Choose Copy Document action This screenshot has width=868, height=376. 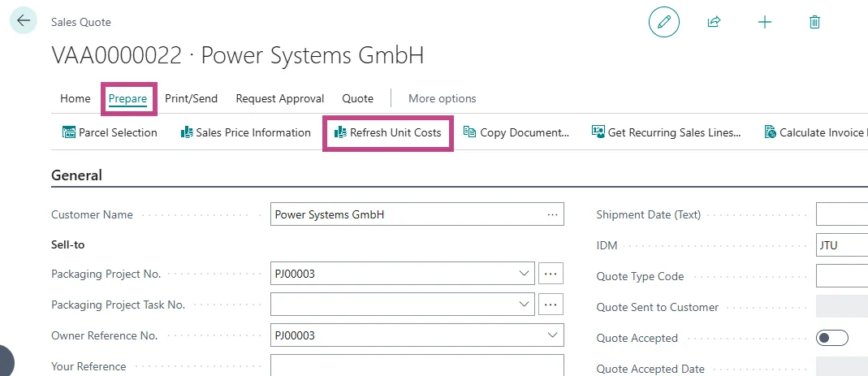(516, 132)
